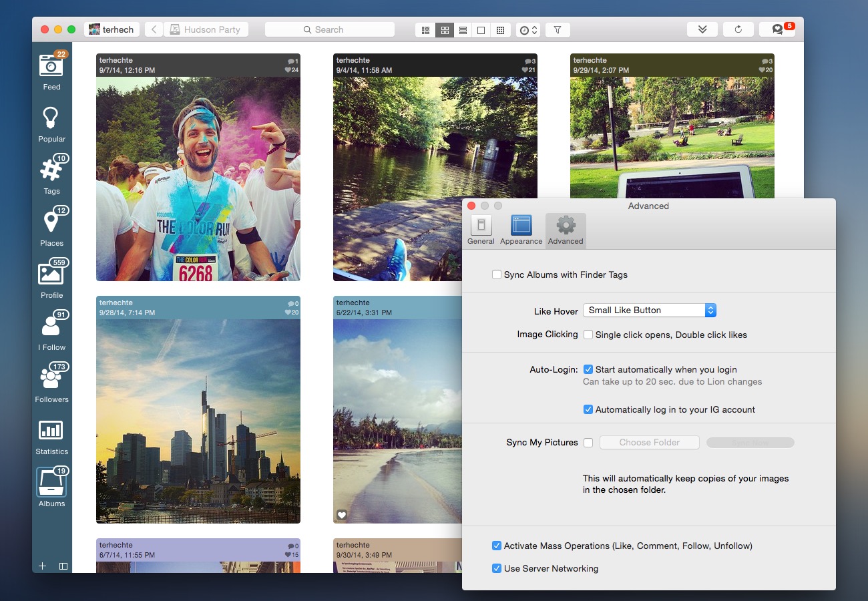Click the 'This will automatically keep copies' text
This screenshot has height=601, width=868.
click(686, 484)
